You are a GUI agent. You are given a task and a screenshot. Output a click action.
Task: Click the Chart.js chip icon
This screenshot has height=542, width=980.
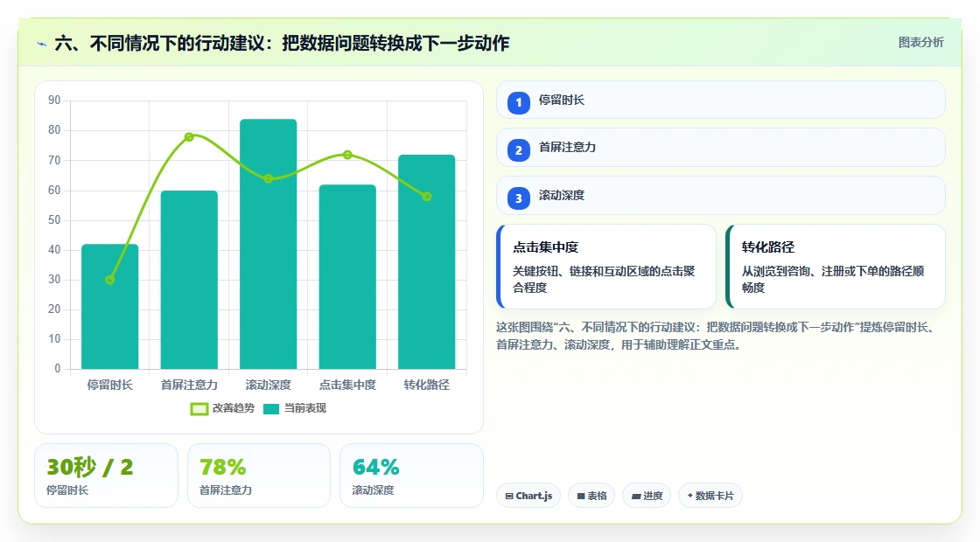coord(509,497)
